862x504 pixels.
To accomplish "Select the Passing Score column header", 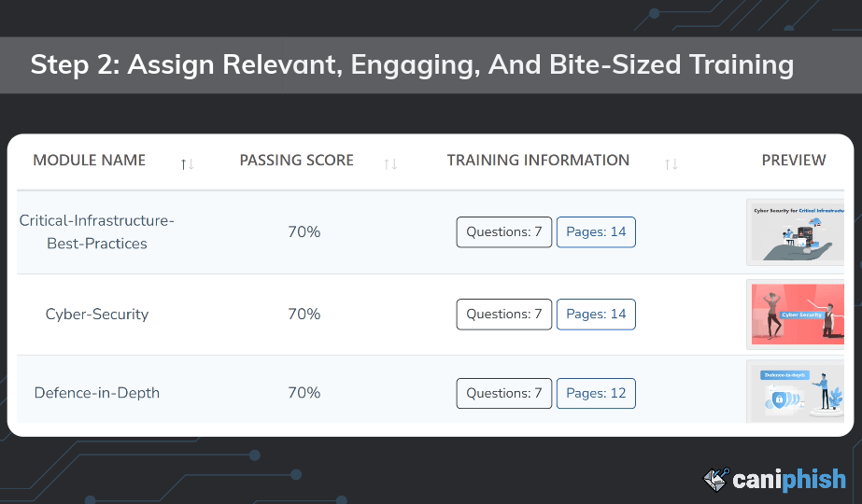I will click(x=297, y=161).
